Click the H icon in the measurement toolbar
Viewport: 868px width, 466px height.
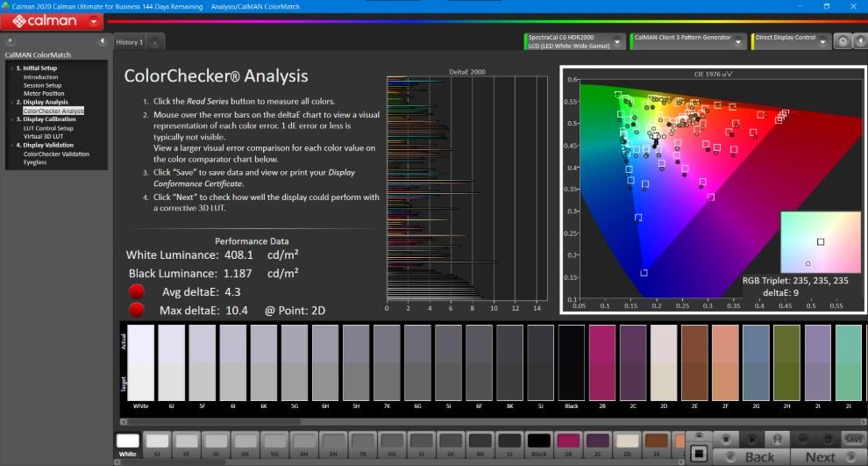coord(777,440)
